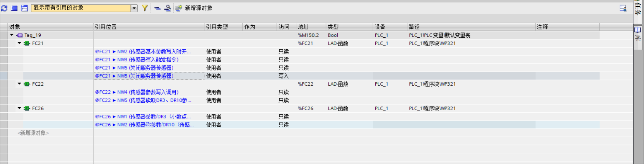The image size is (644, 164).
Task: Open the 库 library side tab
Action: tap(638, 34)
